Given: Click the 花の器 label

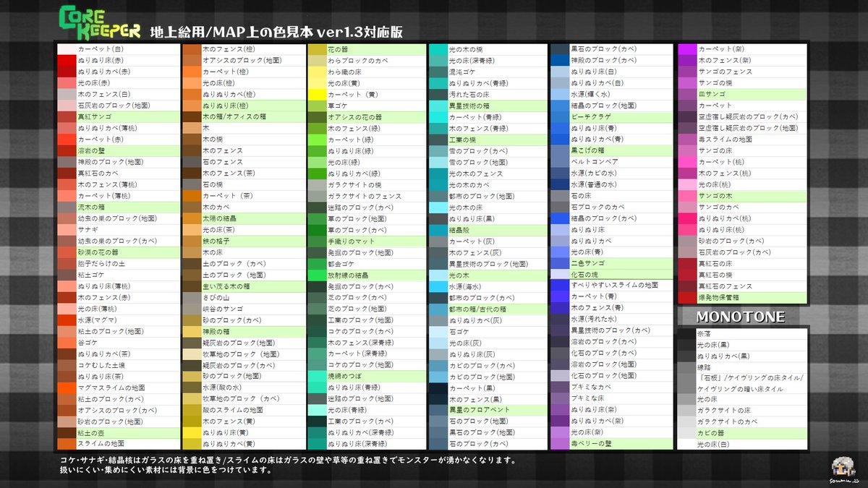Looking at the screenshot, I should (338, 50).
